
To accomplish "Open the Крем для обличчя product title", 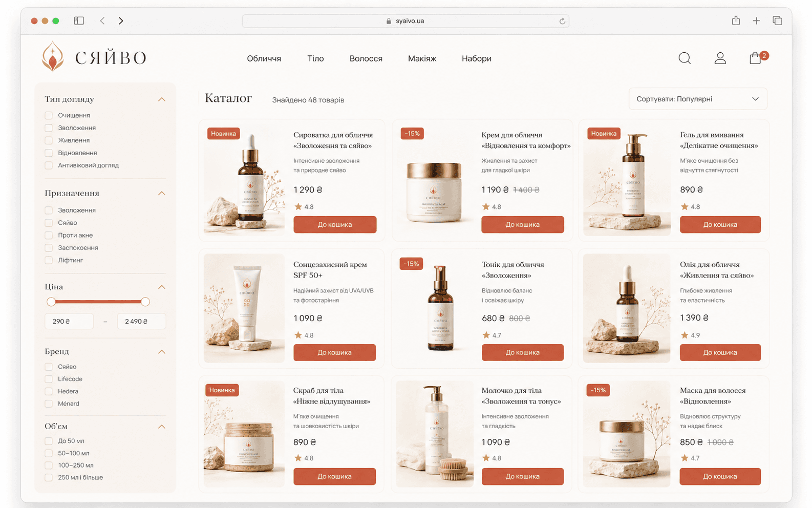I will (526, 140).
